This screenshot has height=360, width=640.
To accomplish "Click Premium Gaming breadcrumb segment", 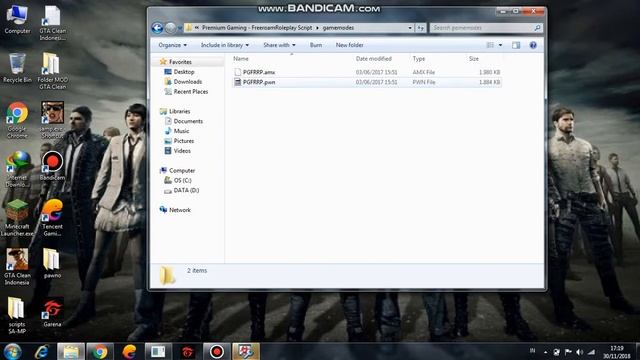I will point(257,28).
